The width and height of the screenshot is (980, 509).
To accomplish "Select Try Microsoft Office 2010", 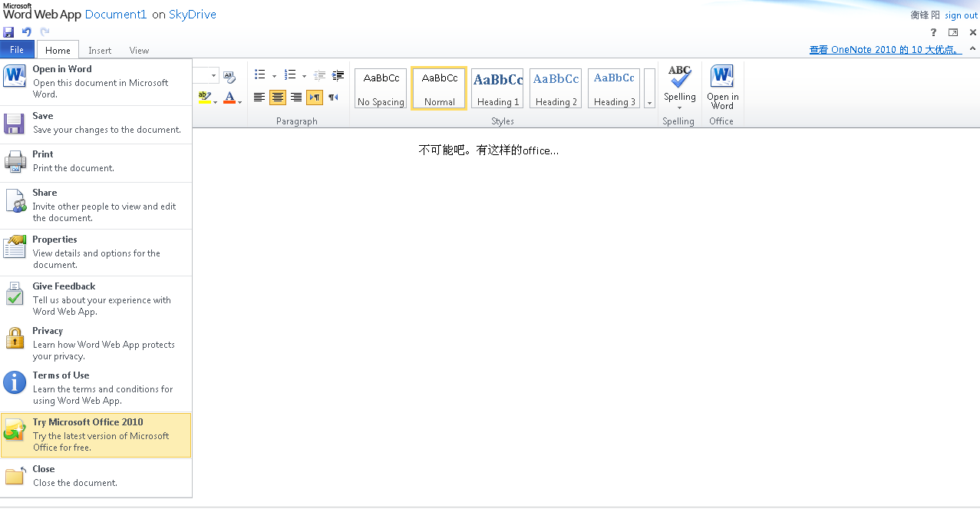I will click(96, 435).
